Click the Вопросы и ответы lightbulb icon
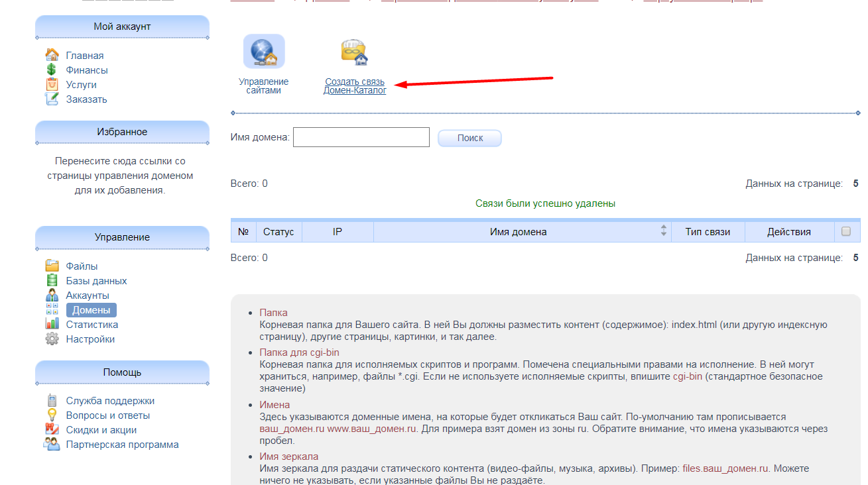Screen dimensions: 868x485 click(52, 415)
